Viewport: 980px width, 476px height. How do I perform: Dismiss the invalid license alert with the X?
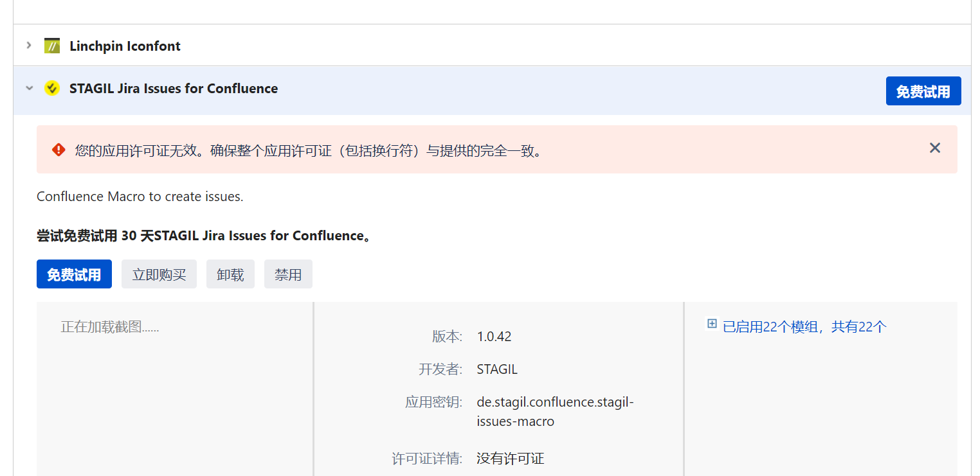click(x=934, y=148)
